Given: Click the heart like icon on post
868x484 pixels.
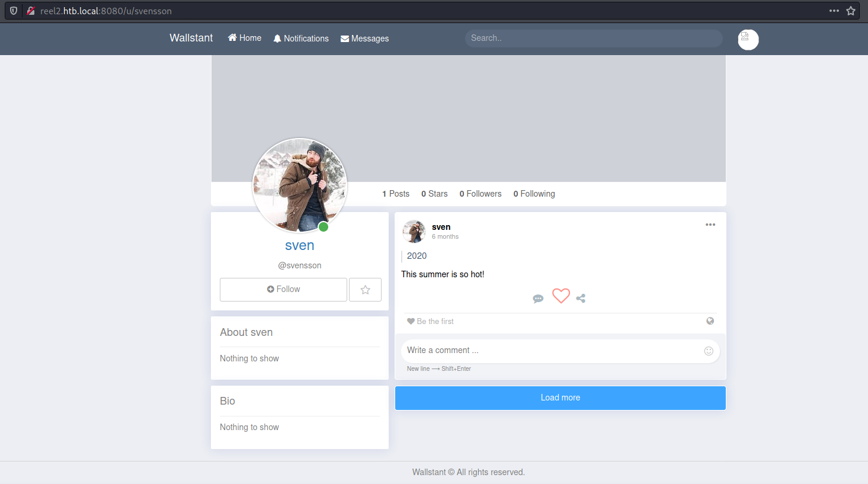Looking at the screenshot, I should (x=560, y=296).
